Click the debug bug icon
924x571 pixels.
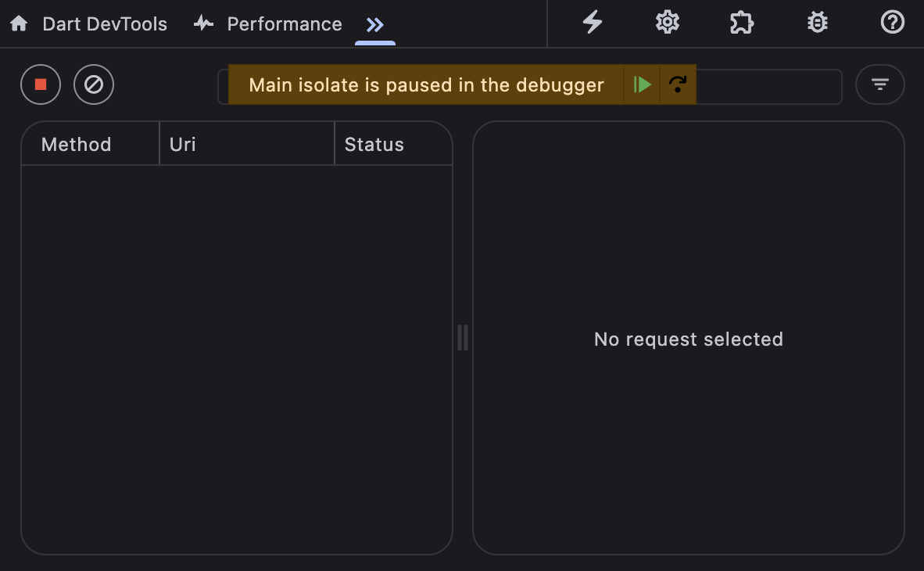[817, 23]
